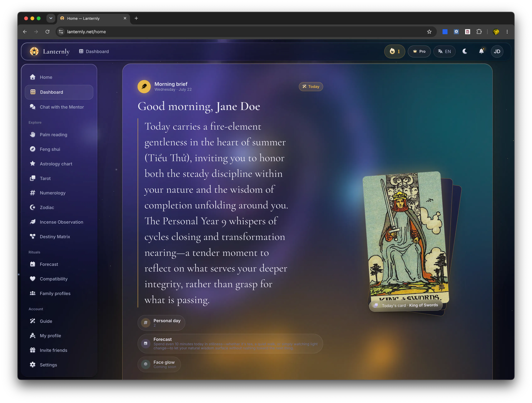Open the JD account avatar menu
The height and width of the screenshot is (403, 532).
coord(497,51)
